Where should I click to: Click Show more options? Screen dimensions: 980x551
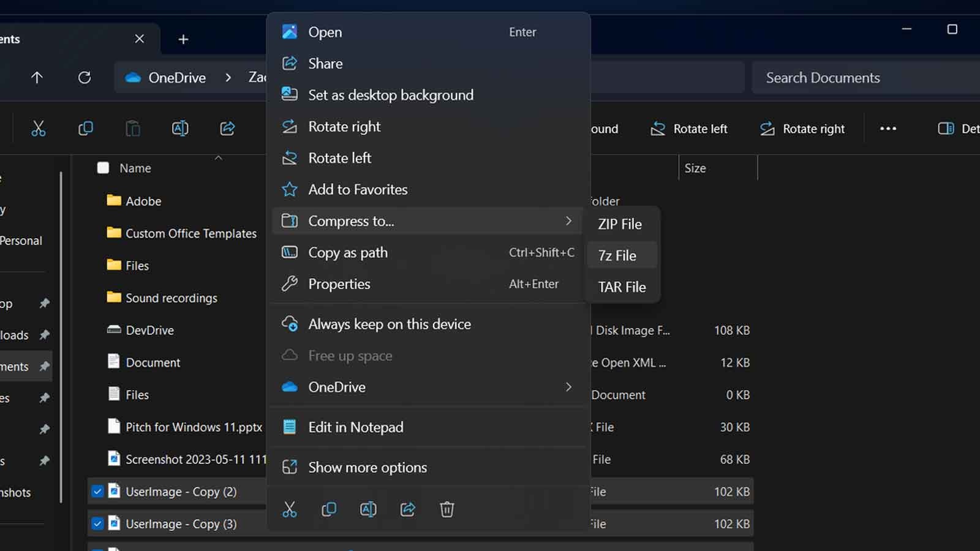click(x=367, y=467)
